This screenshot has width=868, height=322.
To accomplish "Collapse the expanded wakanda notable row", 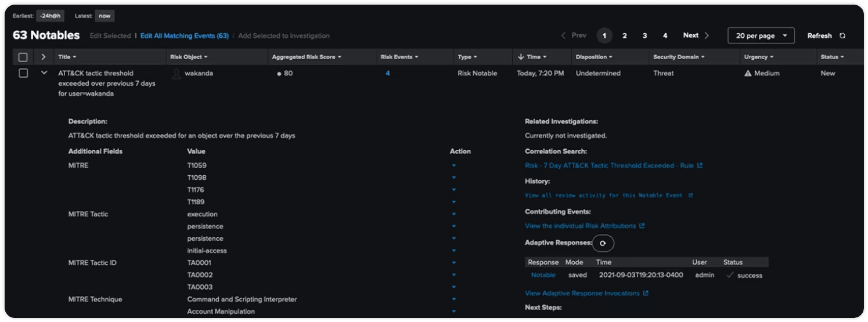I will tap(44, 74).
